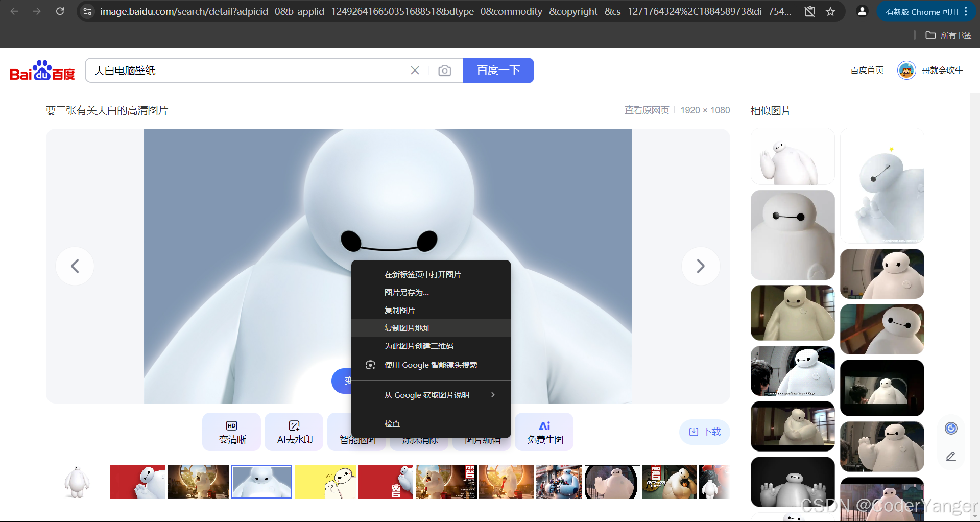Select 检查 inspect menu entry
The width and height of the screenshot is (980, 522).
pyautogui.click(x=431, y=423)
